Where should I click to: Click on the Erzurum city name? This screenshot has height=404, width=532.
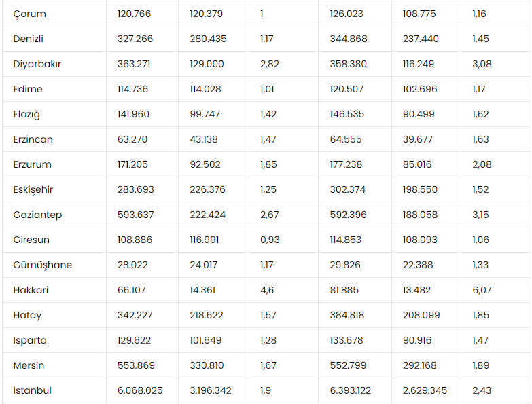32,164
